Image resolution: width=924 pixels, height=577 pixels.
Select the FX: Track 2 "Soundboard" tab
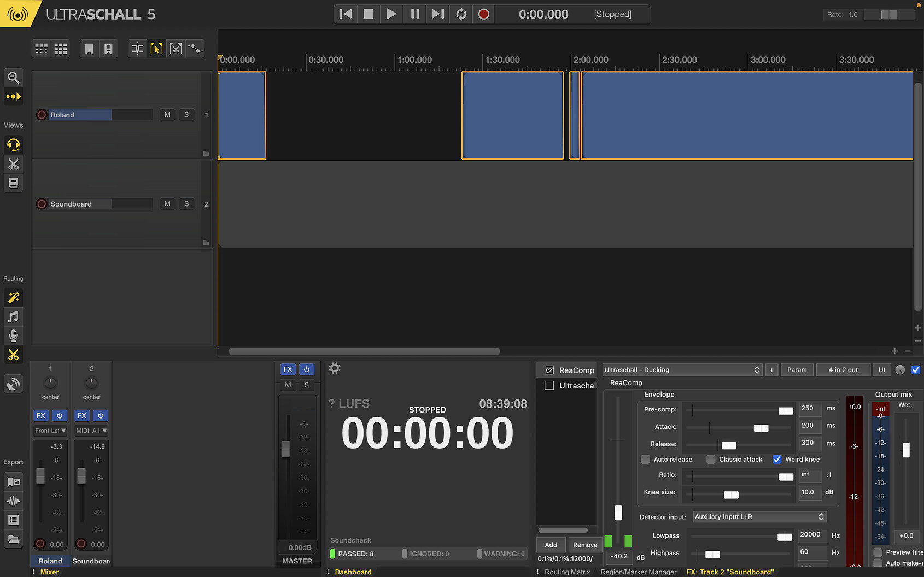pyautogui.click(x=730, y=572)
